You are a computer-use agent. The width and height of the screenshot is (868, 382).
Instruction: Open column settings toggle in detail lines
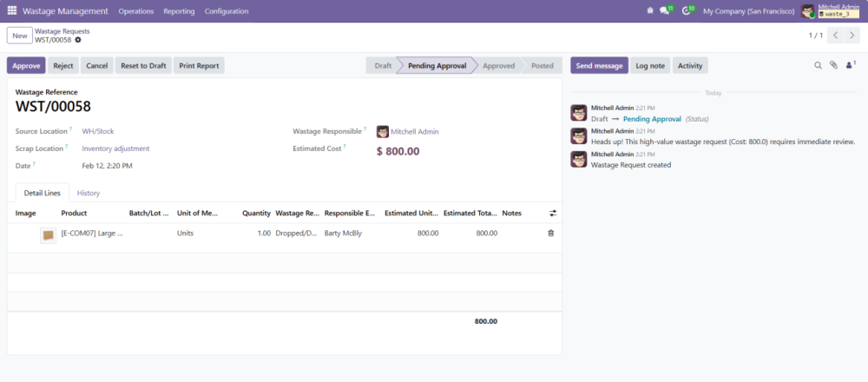(553, 213)
